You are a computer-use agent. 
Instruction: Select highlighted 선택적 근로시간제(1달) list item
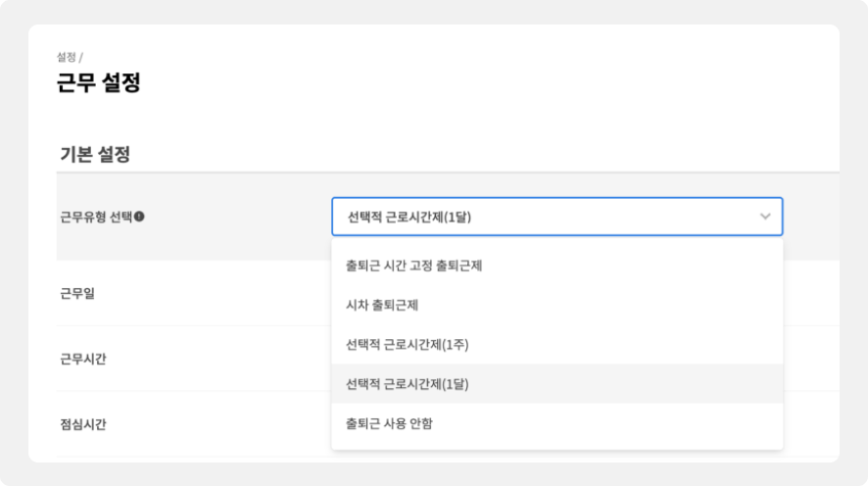point(408,384)
